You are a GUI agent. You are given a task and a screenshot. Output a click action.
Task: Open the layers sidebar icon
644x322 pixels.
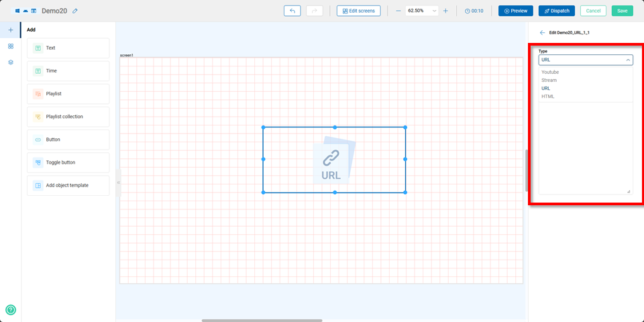click(11, 62)
